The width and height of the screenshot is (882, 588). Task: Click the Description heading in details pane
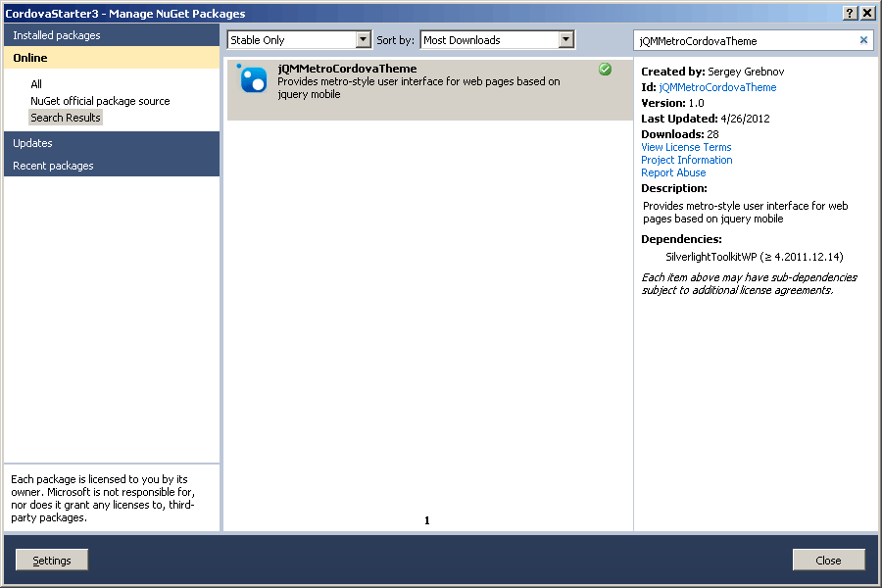tap(674, 188)
